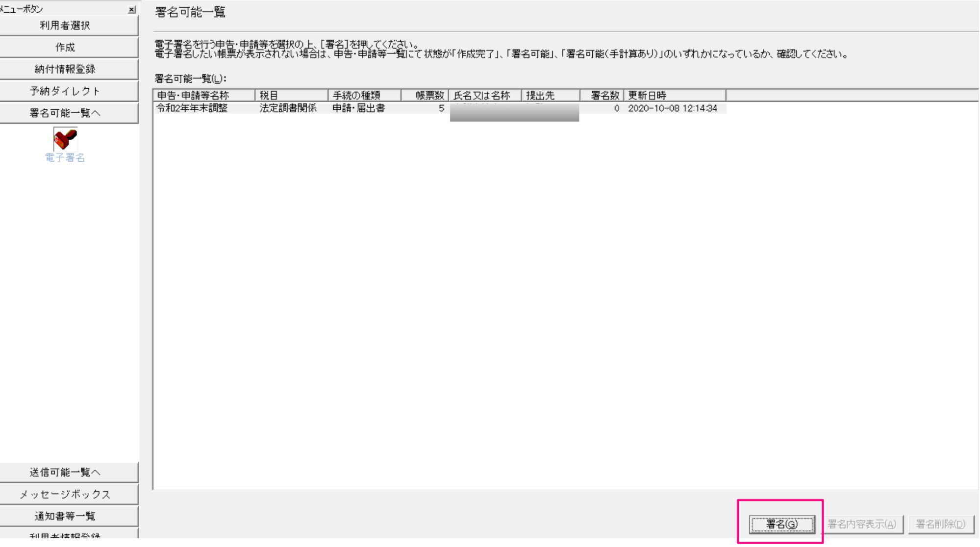Image resolution: width=980 pixels, height=547 pixels.
Task: Click the 署名内容表示(A) button
Action: 862,524
